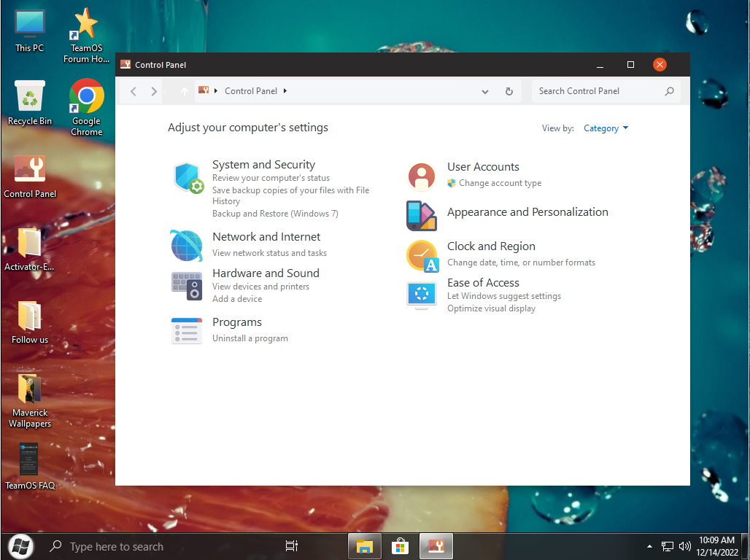The image size is (750, 560).
Task: Open the System and Security shield icon
Action: pos(188,177)
